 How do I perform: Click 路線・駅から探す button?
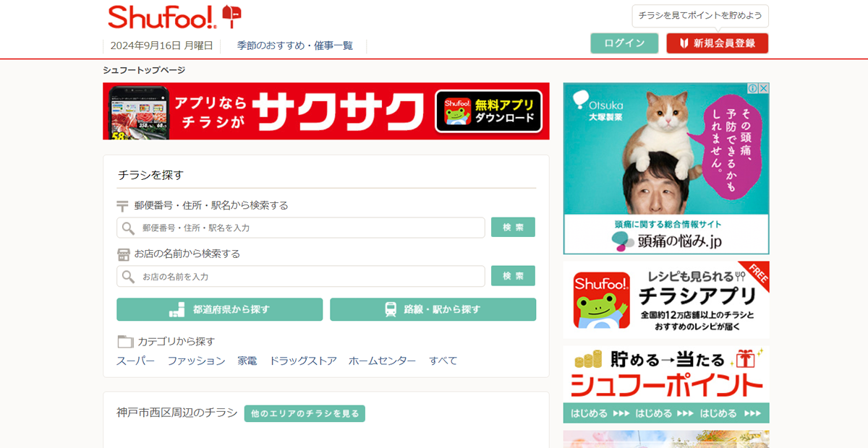(433, 309)
